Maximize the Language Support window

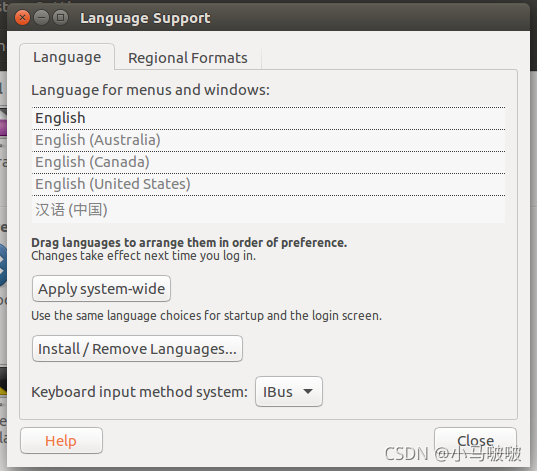61,17
